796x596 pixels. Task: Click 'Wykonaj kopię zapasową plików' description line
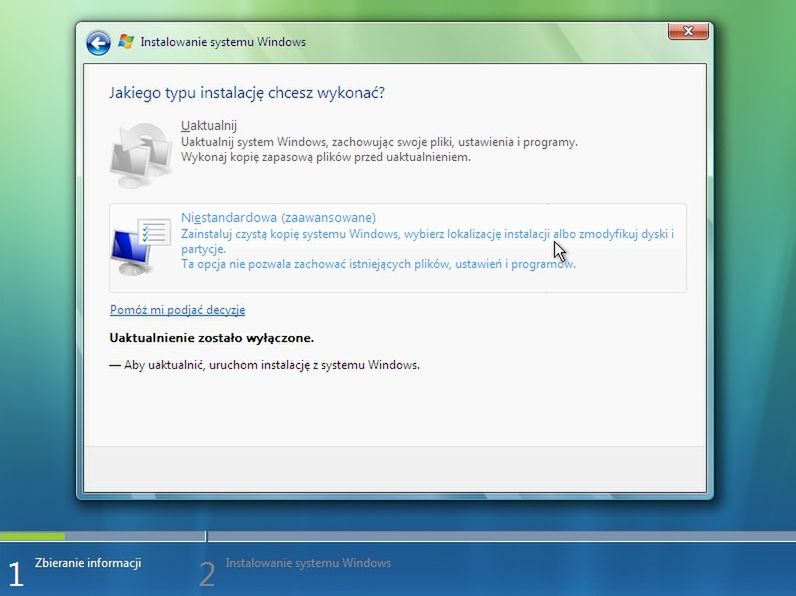point(326,157)
